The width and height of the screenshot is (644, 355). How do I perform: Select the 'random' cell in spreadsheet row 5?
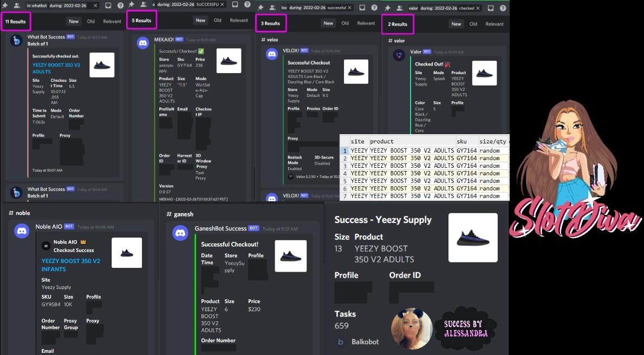click(x=493, y=181)
